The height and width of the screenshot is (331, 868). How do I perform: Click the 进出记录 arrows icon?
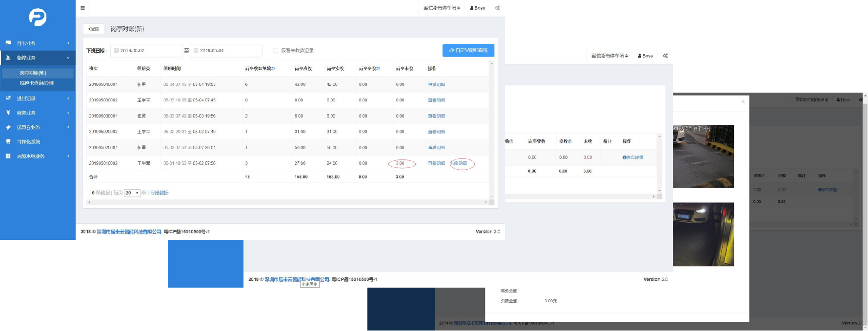click(8, 98)
